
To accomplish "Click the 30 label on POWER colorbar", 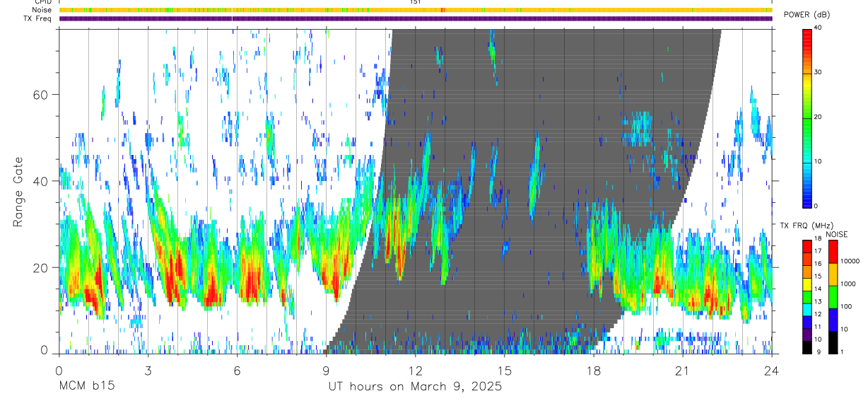I will point(817,72).
